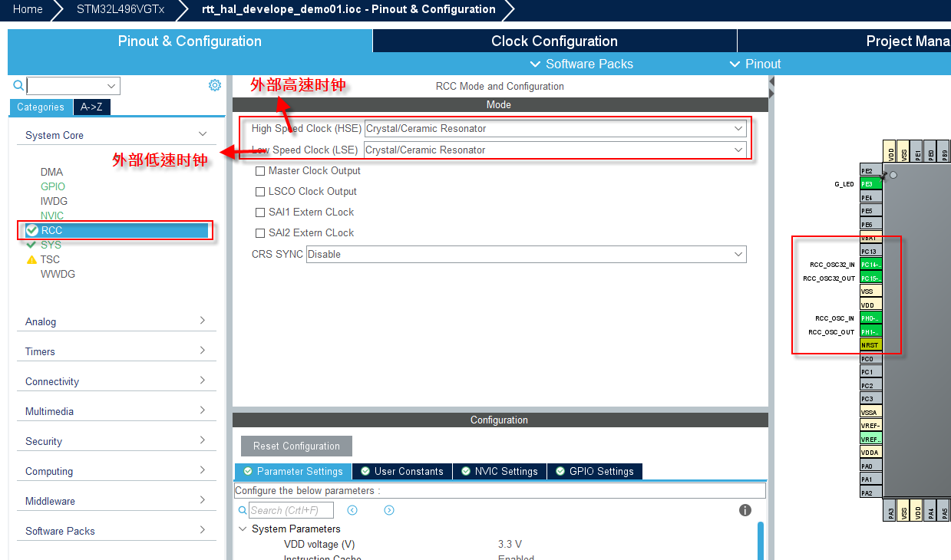Click the green check icon beside SYS
The width and height of the screenshot is (951, 560).
31,245
